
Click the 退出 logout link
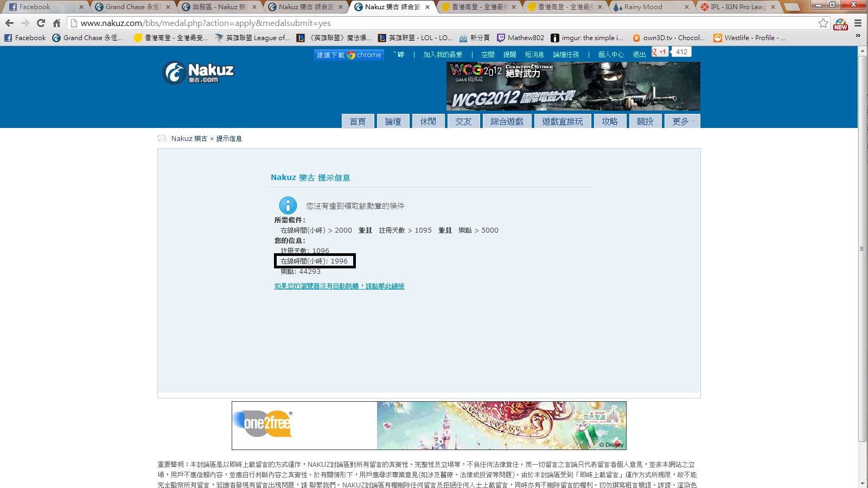[639, 55]
